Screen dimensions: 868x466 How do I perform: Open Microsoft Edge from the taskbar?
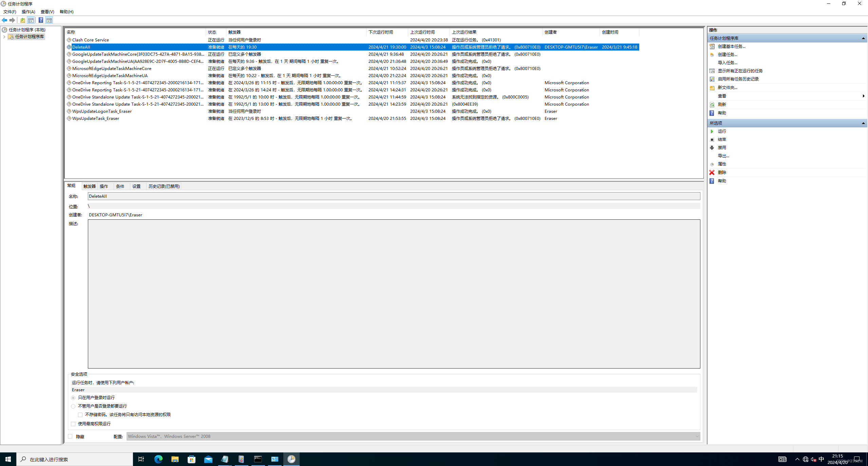tap(158, 459)
